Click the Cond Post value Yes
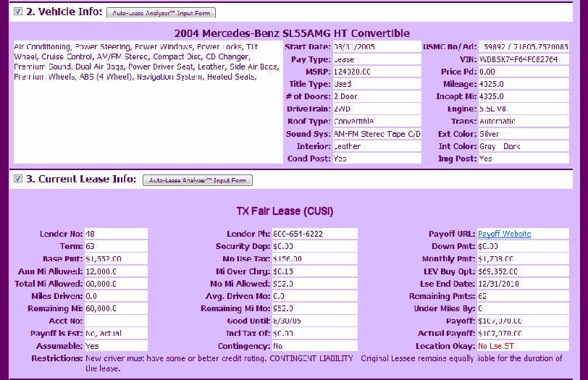The height and width of the screenshot is (380, 588). (x=377, y=159)
